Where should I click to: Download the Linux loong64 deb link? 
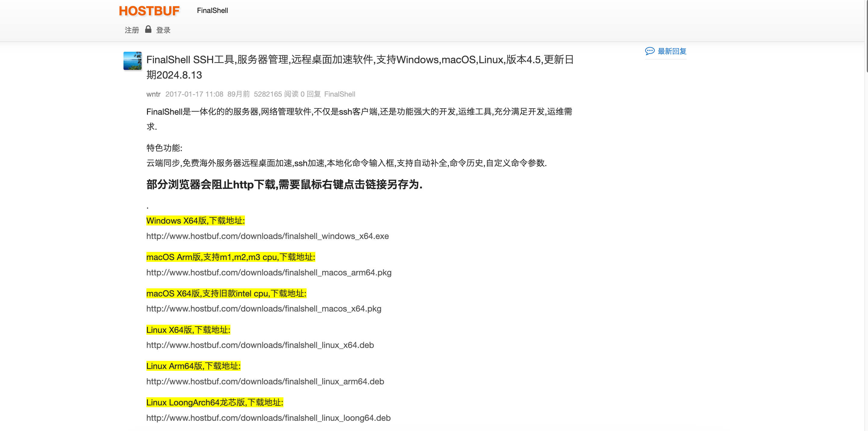coord(268,418)
